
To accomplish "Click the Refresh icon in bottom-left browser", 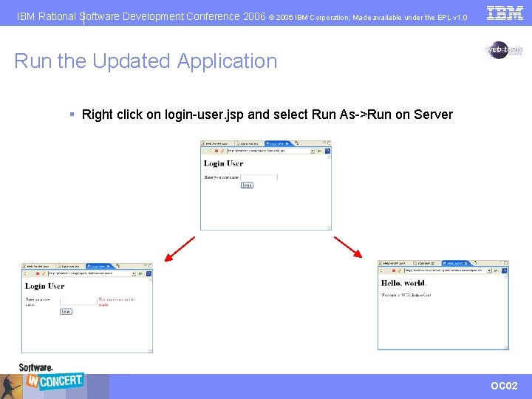I will click(x=44, y=273).
